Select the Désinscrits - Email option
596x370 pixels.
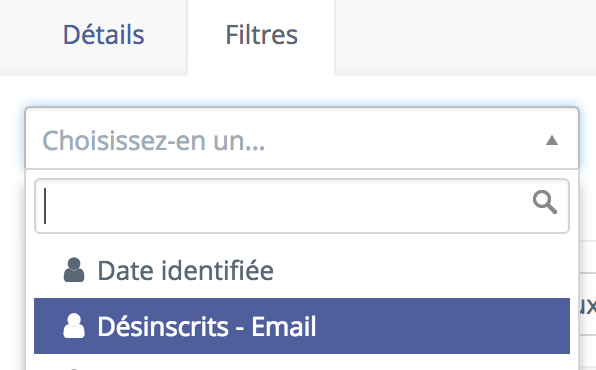pos(302,326)
